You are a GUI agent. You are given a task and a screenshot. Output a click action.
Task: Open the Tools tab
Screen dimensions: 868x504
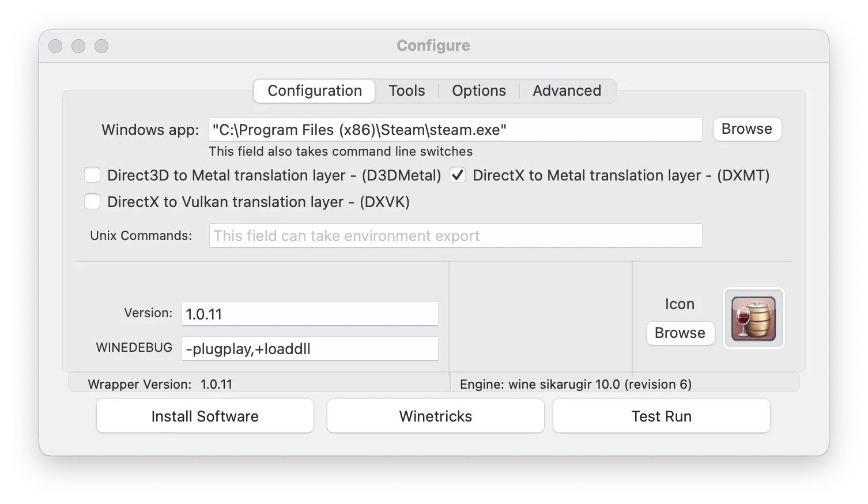(407, 91)
